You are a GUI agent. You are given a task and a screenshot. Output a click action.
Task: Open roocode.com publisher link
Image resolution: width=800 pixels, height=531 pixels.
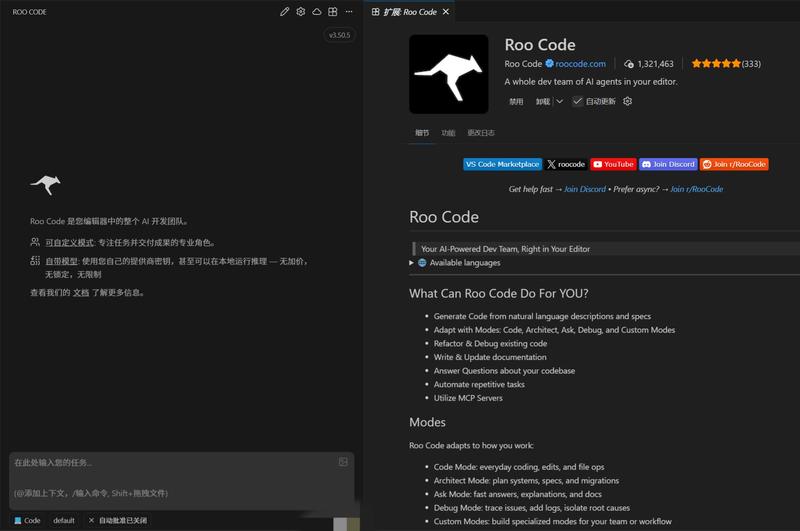pyautogui.click(x=581, y=64)
